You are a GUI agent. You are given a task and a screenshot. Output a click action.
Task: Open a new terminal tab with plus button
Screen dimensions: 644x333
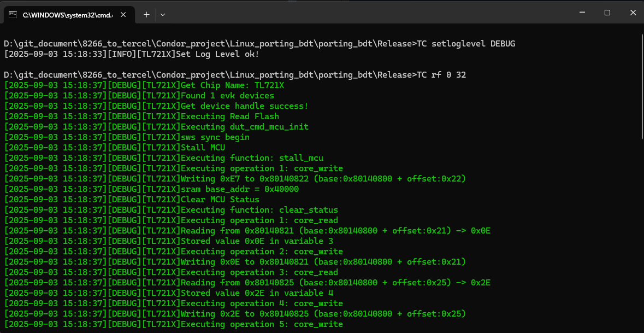click(x=146, y=15)
